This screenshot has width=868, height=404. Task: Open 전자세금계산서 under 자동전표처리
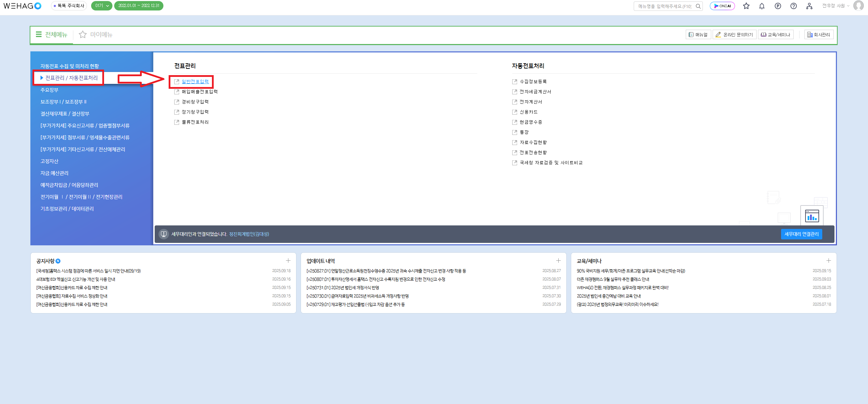pyautogui.click(x=535, y=92)
